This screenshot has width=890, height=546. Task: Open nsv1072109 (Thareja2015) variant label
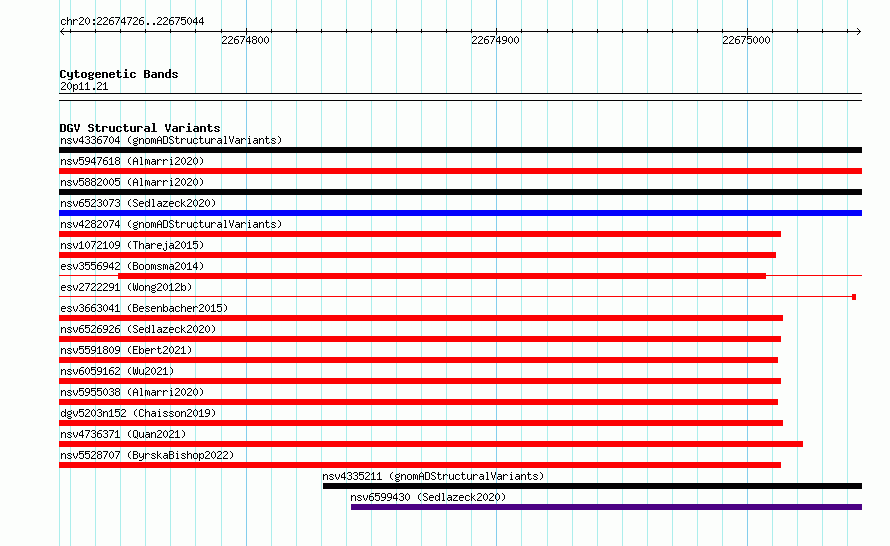click(x=132, y=245)
